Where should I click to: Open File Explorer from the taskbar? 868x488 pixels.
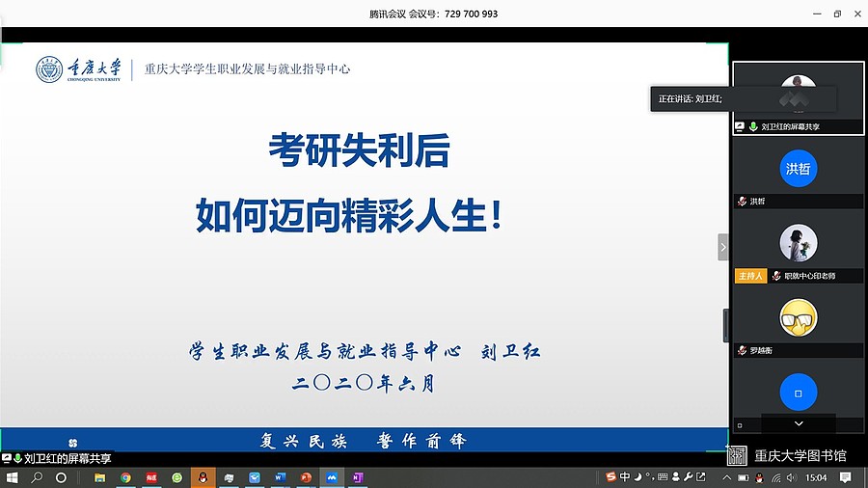pos(99,477)
